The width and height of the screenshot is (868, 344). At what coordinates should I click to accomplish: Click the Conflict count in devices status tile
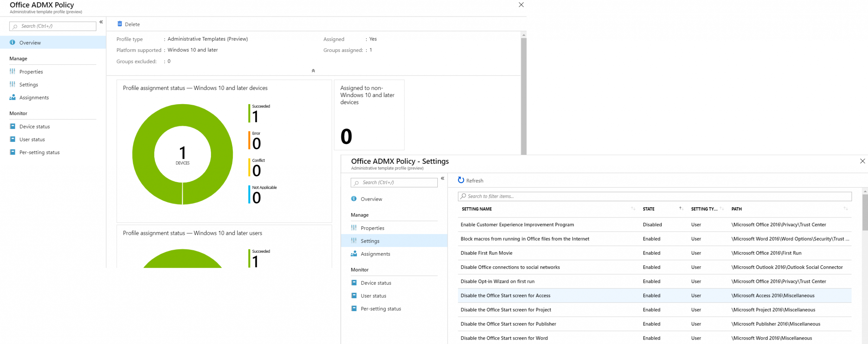[257, 171]
